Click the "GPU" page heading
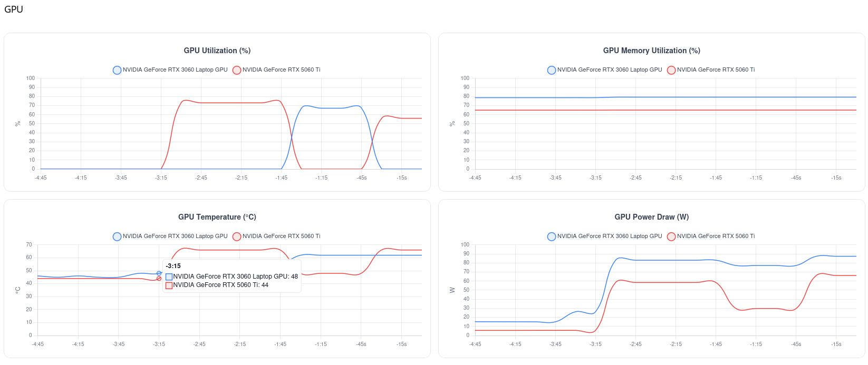This screenshot has width=868, height=365. [14, 9]
